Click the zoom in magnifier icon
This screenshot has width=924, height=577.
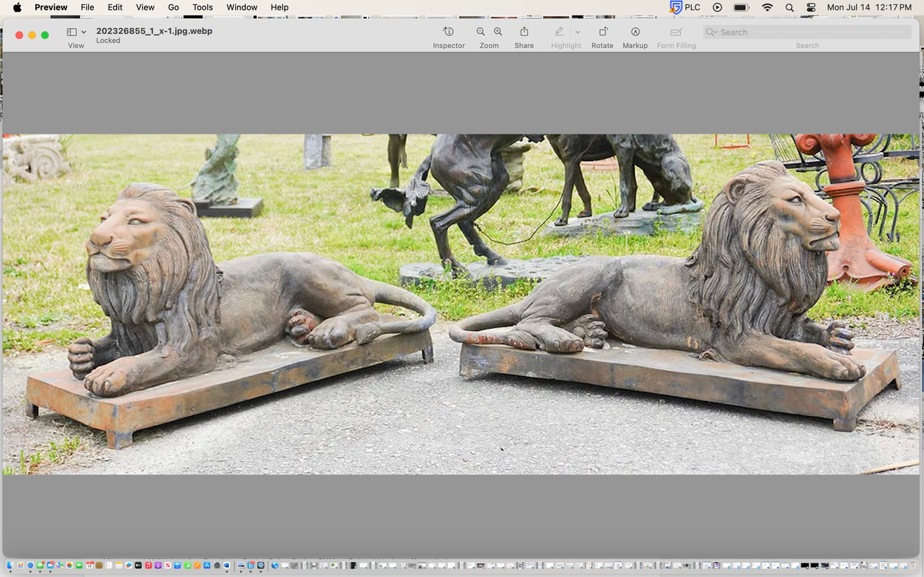[498, 32]
